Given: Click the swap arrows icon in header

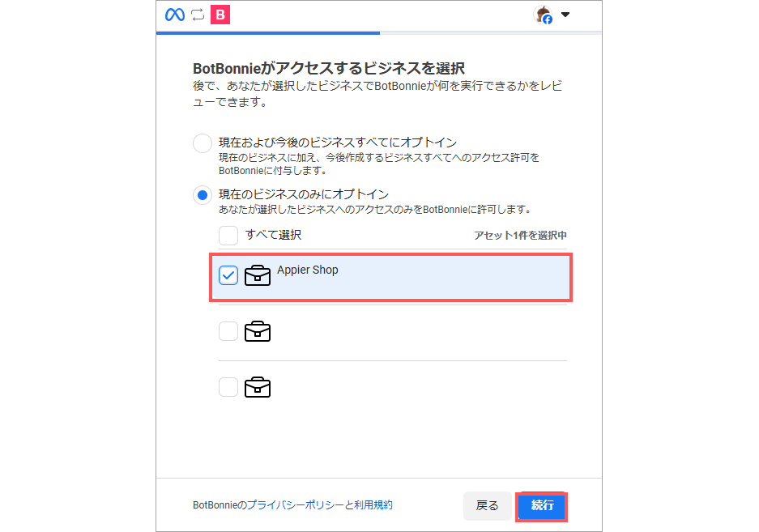Looking at the screenshot, I should coord(198,15).
